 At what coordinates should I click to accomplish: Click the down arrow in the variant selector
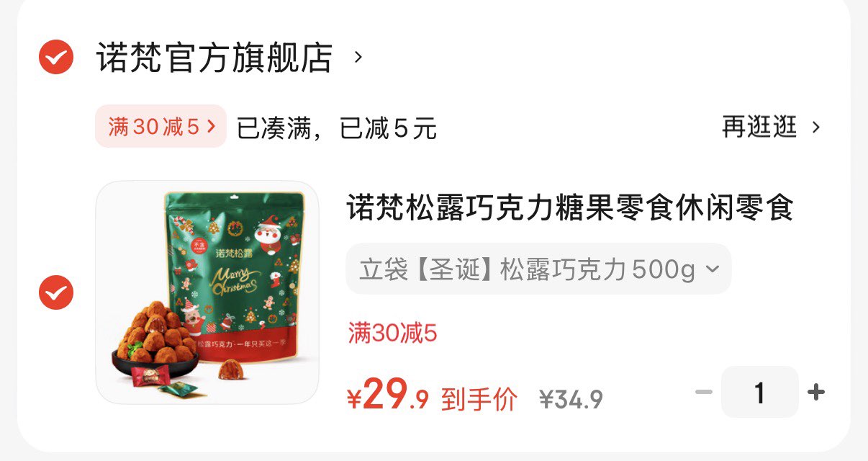(x=712, y=269)
